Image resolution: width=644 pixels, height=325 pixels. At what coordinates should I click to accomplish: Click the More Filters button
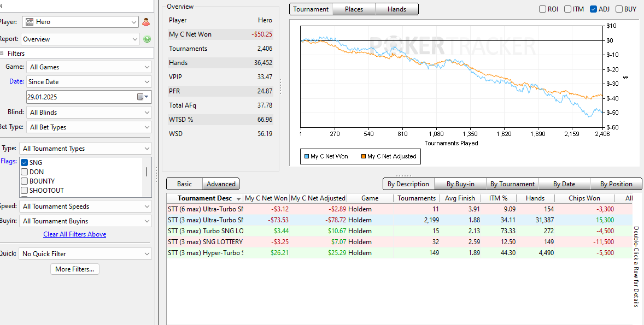pyautogui.click(x=75, y=269)
